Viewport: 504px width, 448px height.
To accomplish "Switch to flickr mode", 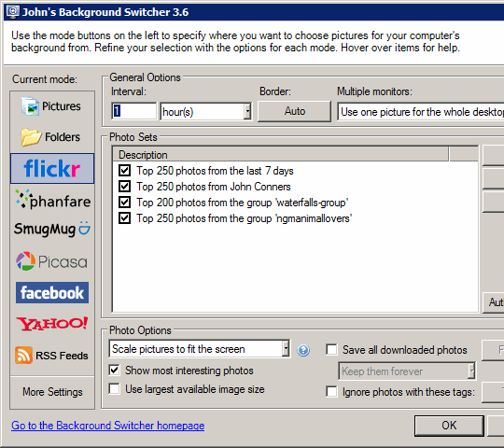I will coord(52,168).
